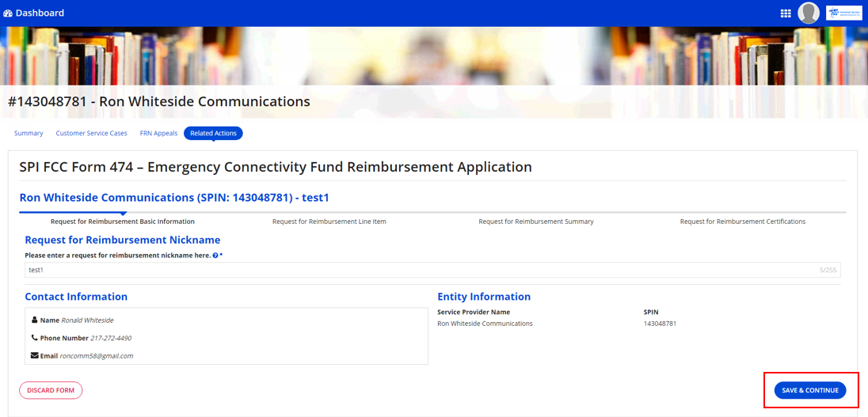868x417 pixels.
Task: Go to the FRN Appeals tab
Action: click(x=158, y=134)
